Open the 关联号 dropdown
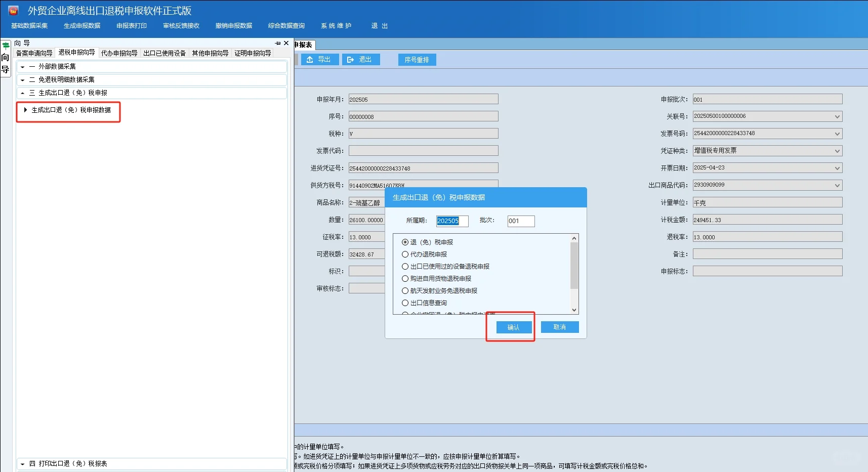The width and height of the screenshot is (868, 472). tap(837, 117)
